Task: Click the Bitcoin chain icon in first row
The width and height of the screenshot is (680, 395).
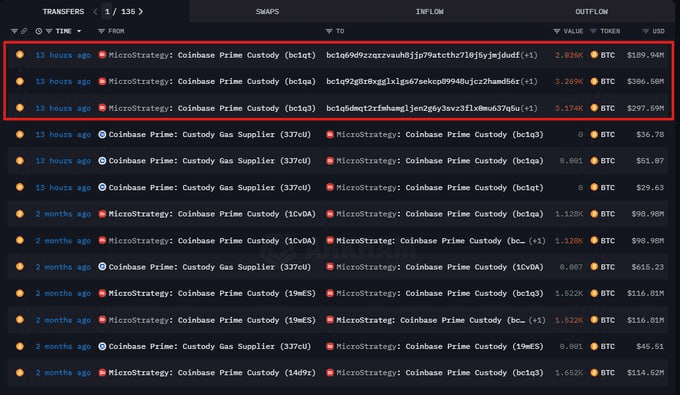Action: (20, 55)
